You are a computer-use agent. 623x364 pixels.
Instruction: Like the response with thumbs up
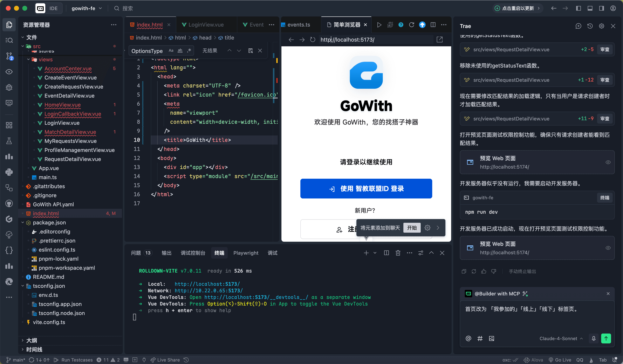pyautogui.click(x=484, y=271)
